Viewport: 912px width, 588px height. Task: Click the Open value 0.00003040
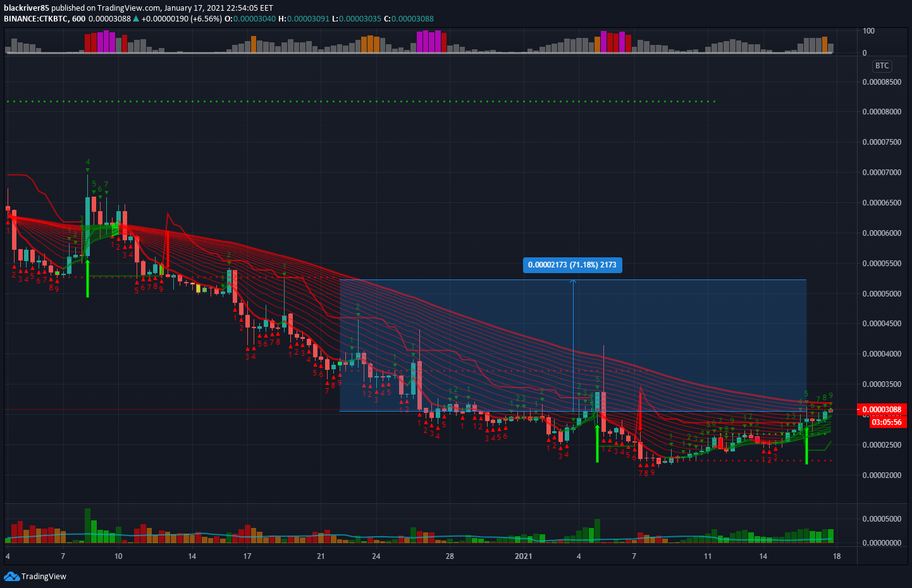(x=254, y=19)
